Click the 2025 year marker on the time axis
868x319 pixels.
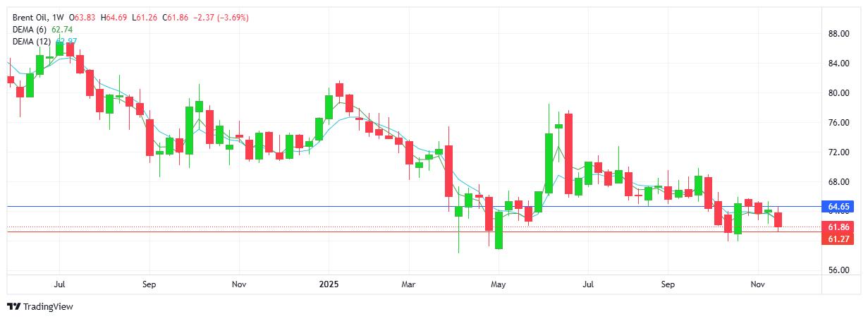pos(329,284)
